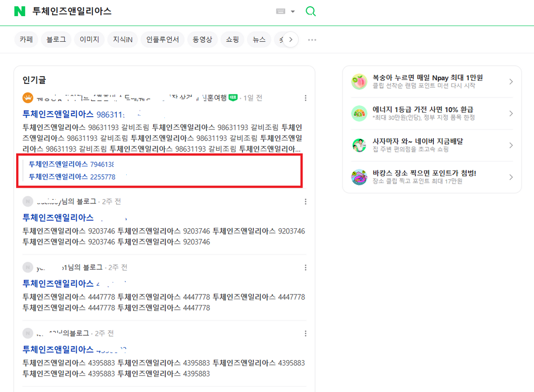Viewport: 534px width, 392px height.
Task: Select the 인플루언서 tab
Action: [163, 40]
